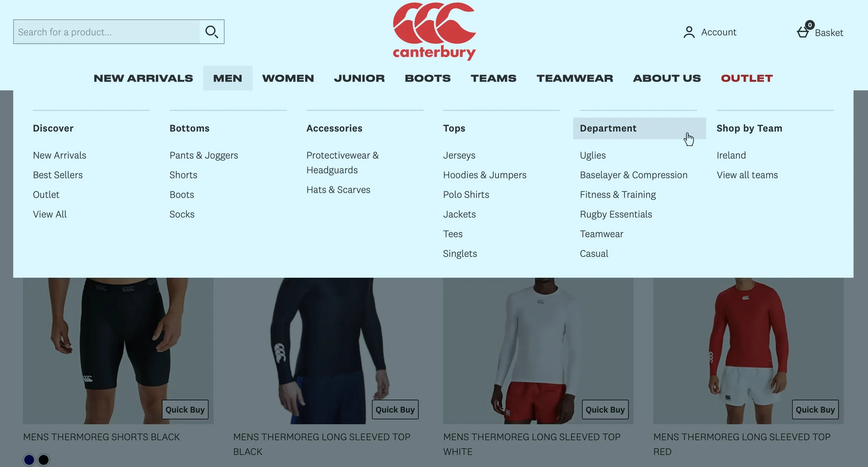Screen dimensions: 868x467
Task: Select Pants & Joggers link
Action: point(204,155)
